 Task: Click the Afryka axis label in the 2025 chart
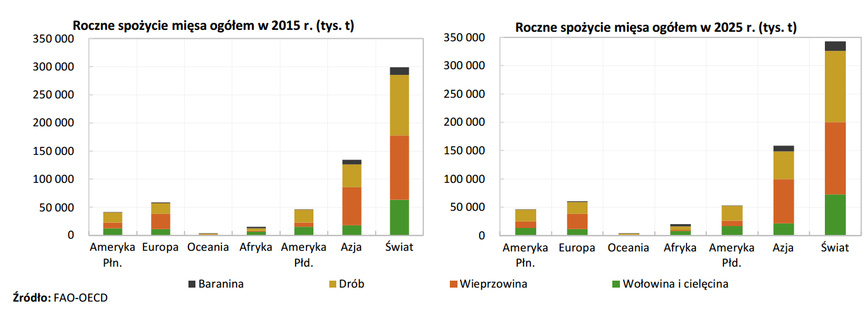680,248
